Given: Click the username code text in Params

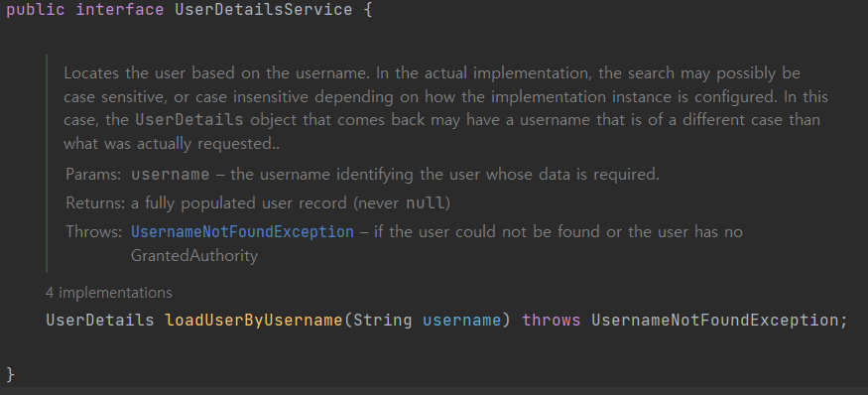Looking at the screenshot, I should click(171, 175).
